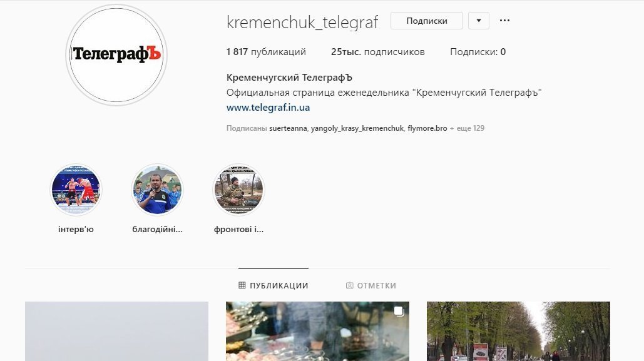Viewport: 644px width, 361px height.
Task: Open the tree-lined street post thumbnail
Action: 518,332
